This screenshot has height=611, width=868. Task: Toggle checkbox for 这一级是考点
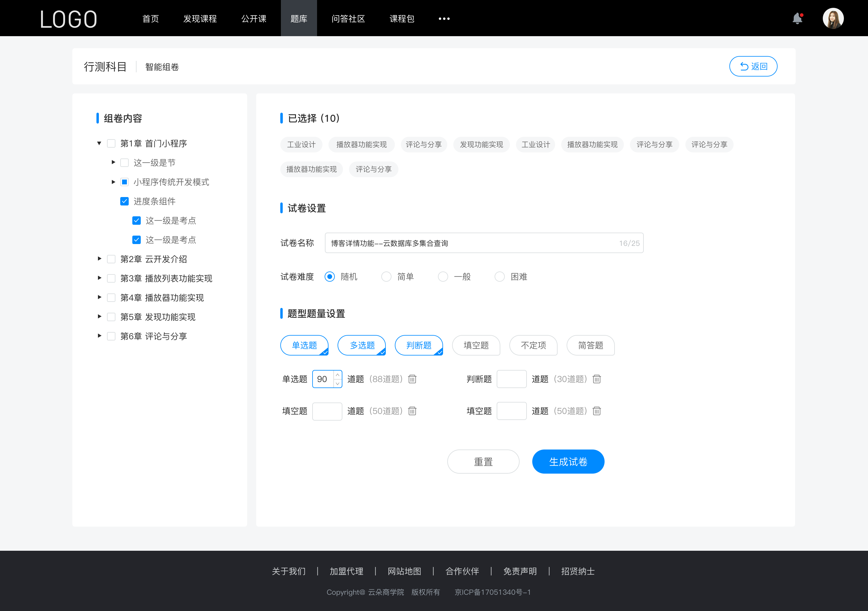[x=136, y=220]
